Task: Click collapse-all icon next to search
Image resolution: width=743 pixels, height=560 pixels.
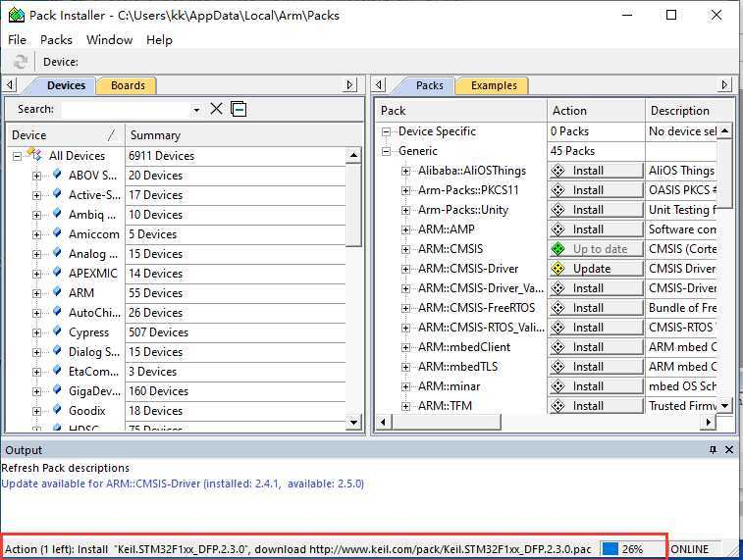Action: 239,109
